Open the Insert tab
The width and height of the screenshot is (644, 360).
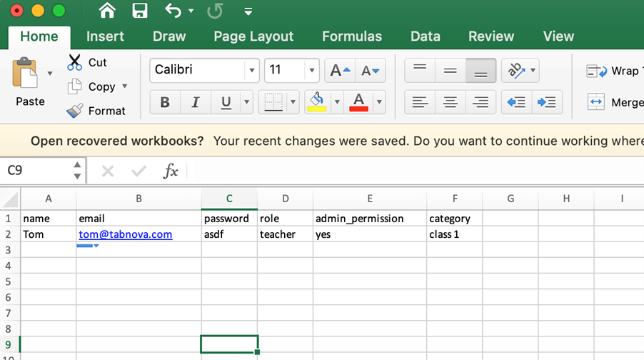coord(105,36)
